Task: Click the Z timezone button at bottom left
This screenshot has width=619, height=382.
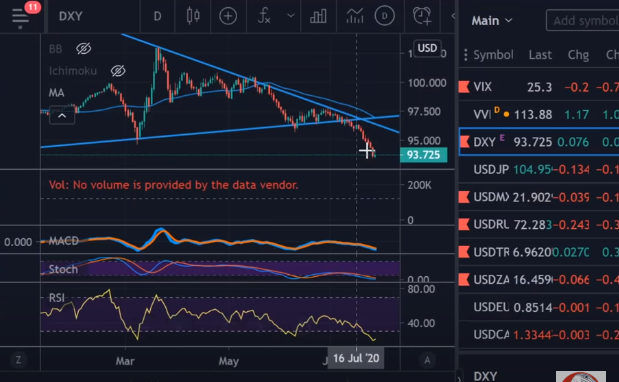Action: click(18, 360)
